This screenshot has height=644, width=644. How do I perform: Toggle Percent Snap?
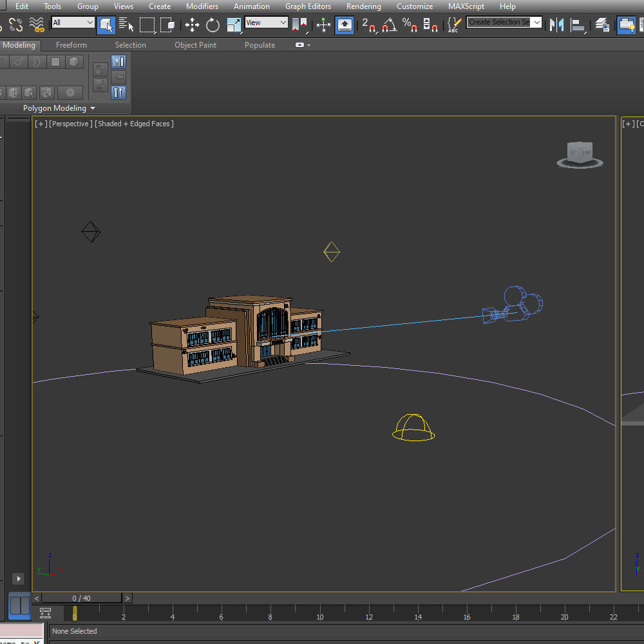pos(410,25)
